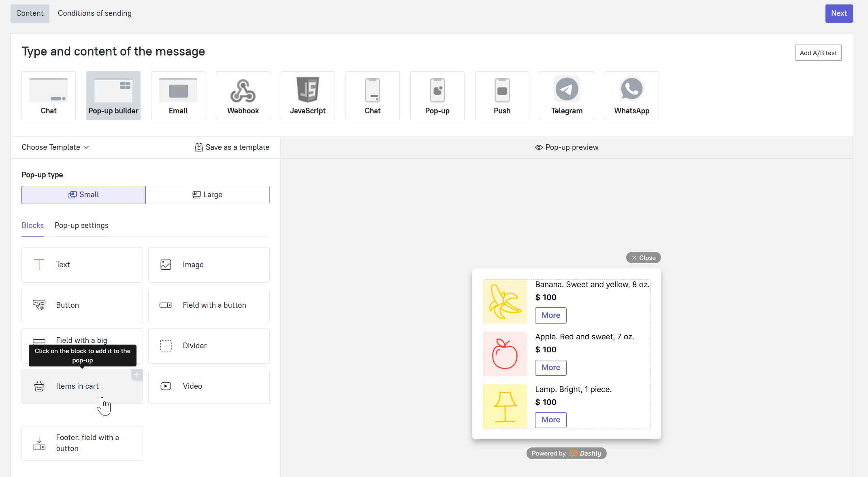Image resolution: width=868 pixels, height=477 pixels.
Task: Choose the Push notification type
Action: click(x=502, y=96)
